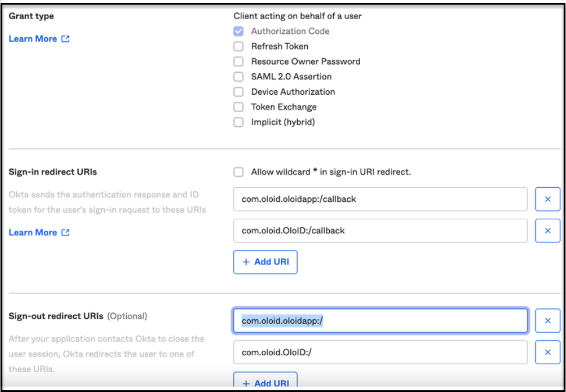The width and height of the screenshot is (566, 392).
Task: Uncheck the Authorization Code grant type
Action: tap(238, 31)
